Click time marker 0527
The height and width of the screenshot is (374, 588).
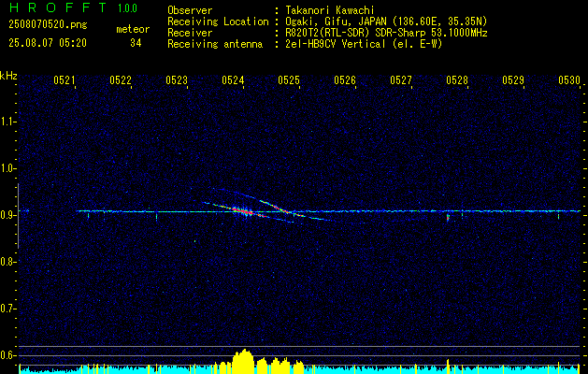pyautogui.click(x=401, y=79)
